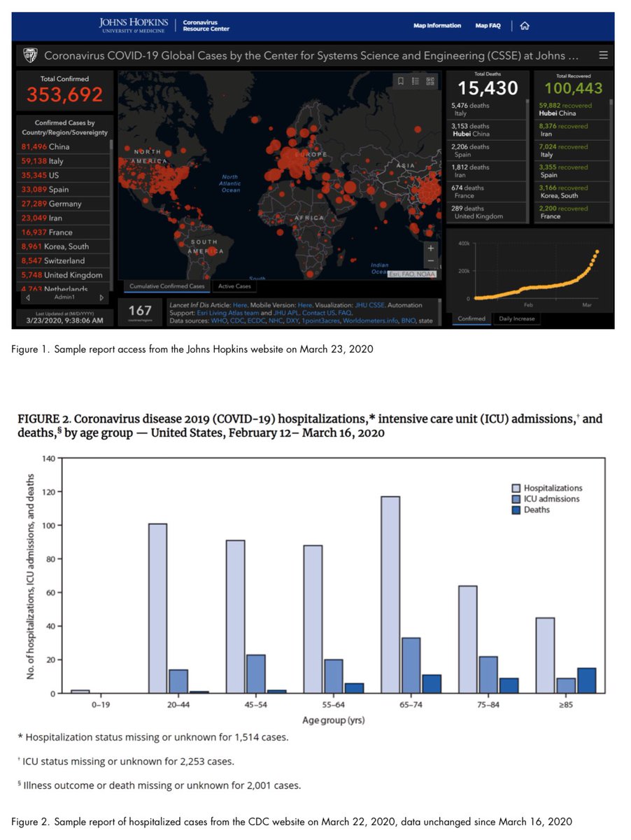The height and width of the screenshot is (840, 631).
Task: Select 8,376 recovered Iran entry
Action: [572, 129]
